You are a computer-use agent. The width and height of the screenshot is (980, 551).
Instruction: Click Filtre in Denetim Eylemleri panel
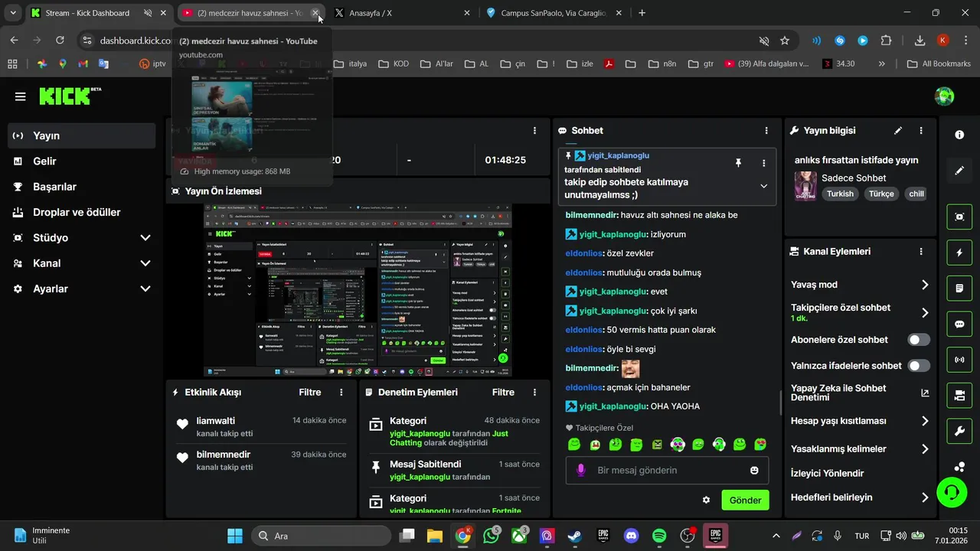pyautogui.click(x=503, y=393)
